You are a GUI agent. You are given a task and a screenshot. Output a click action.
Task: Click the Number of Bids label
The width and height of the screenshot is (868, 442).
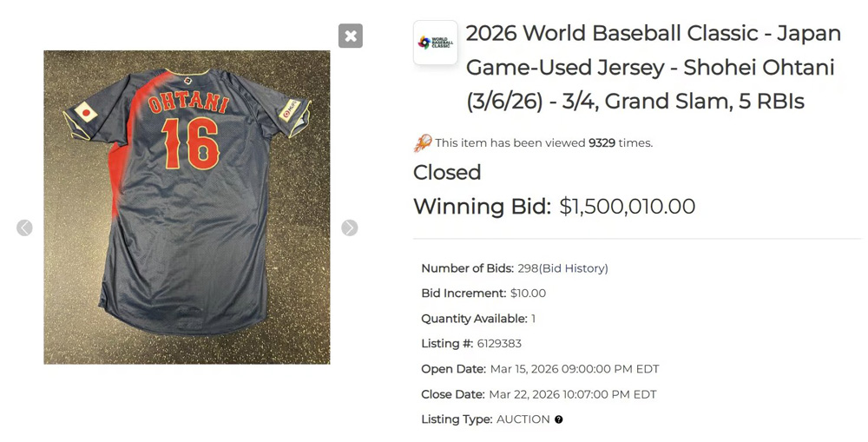(x=467, y=268)
